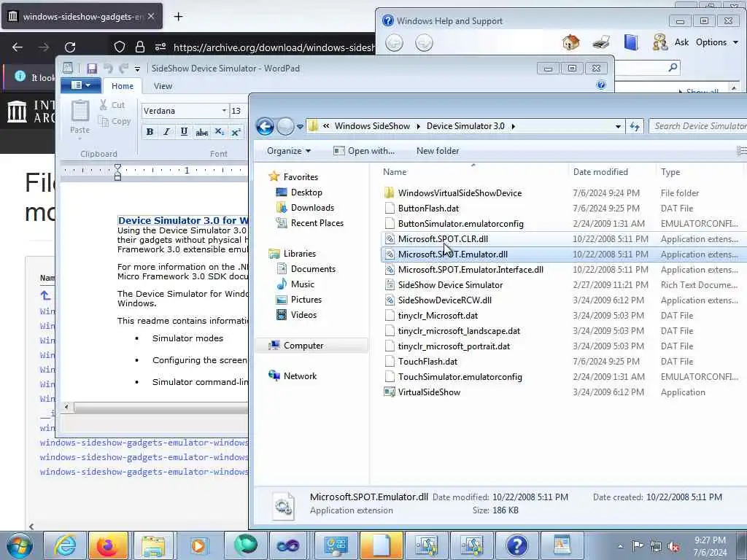
Task: Open new tab in Firefox
Action: pos(178,17)
